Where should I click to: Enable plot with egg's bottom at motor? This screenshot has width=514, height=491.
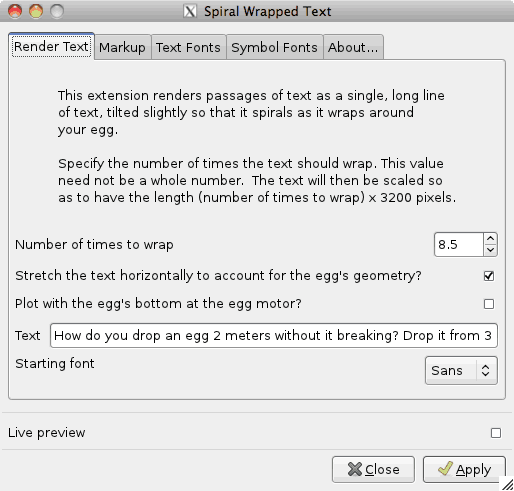click(x=489, y=304)
